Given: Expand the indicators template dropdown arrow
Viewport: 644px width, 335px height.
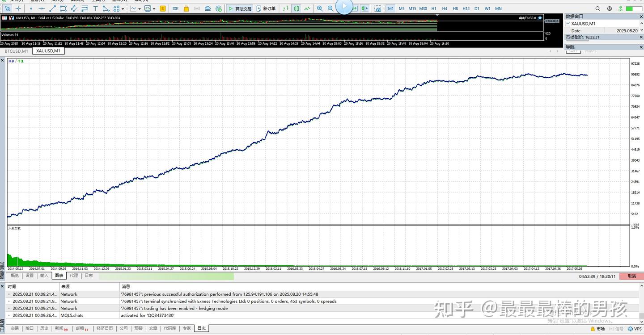Looking at the screenshot, I should tap(154, 8).
